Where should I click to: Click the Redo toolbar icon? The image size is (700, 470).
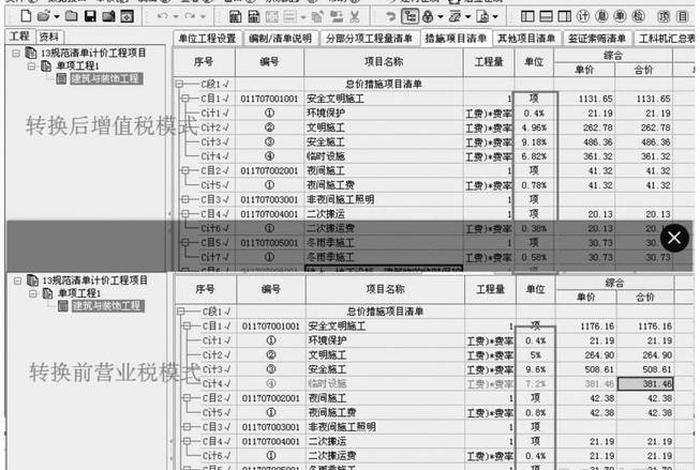click(190, 17)
